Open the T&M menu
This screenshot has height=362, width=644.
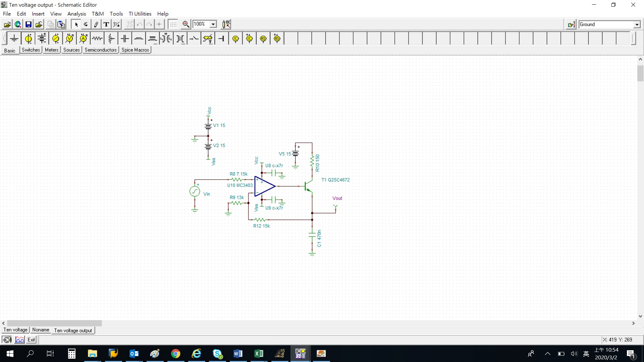click(x=98, y=14)
